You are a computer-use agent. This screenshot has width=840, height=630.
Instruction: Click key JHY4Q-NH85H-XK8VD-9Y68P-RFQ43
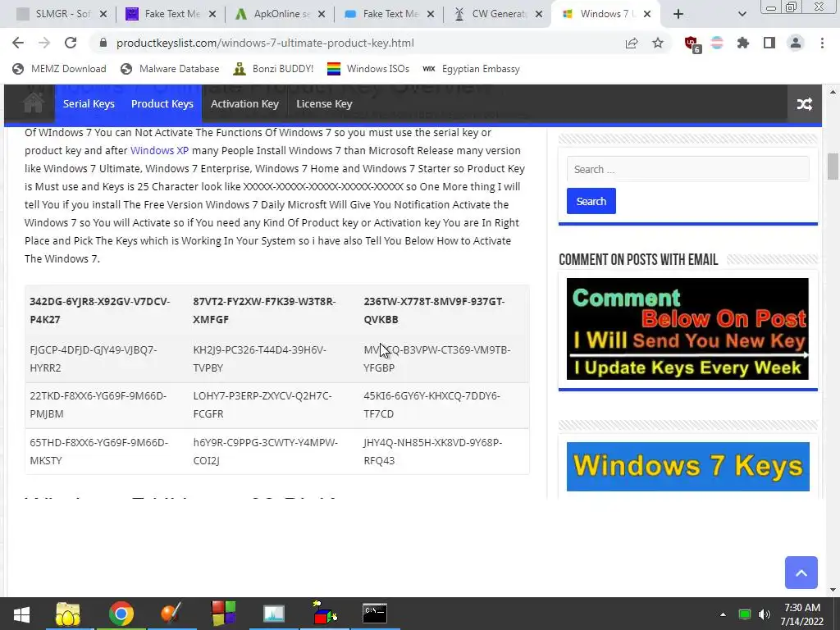(433, 452)
